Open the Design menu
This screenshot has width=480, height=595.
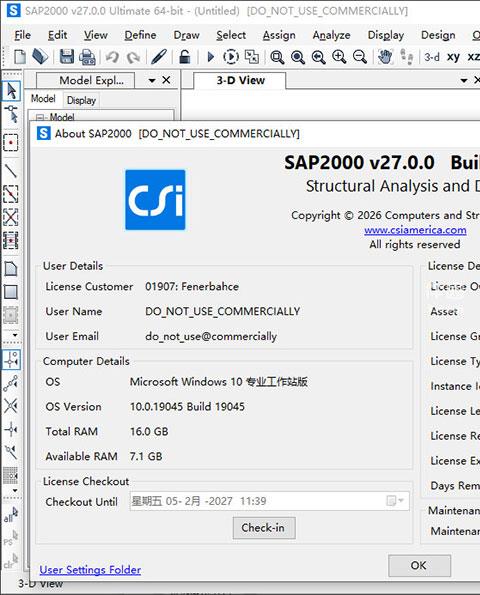[438, 35]
